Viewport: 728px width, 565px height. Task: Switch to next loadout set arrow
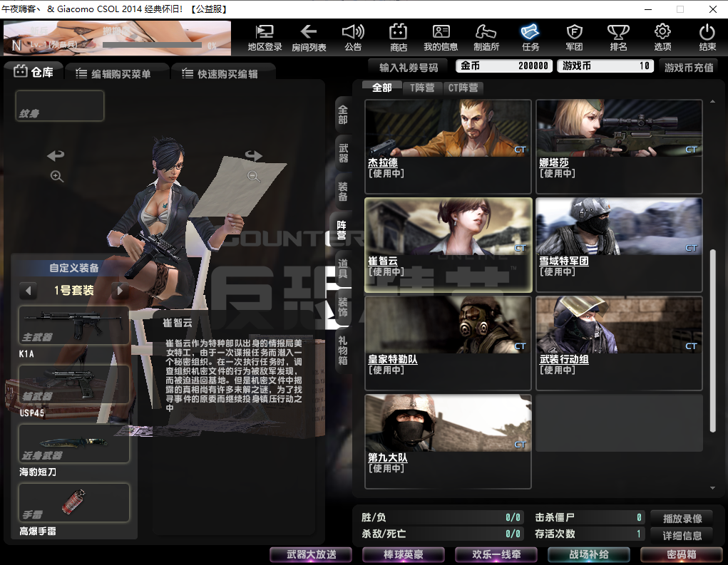click(x=121, y=291)
